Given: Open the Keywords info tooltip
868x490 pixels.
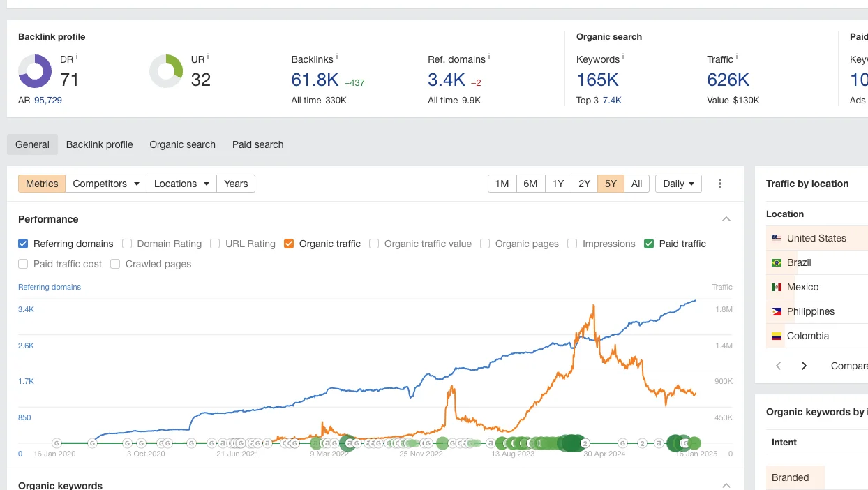Looking at the screenshot, I should (x=623, y=57).
